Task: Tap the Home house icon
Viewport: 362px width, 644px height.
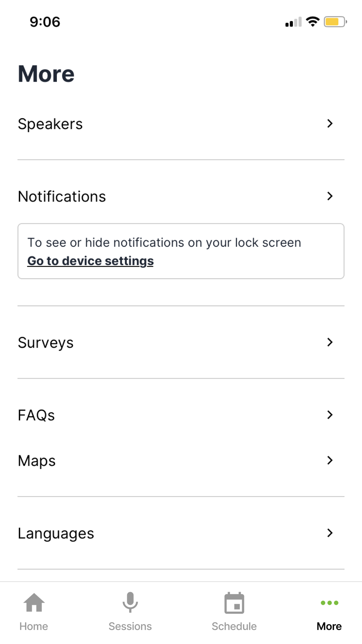Action: point(34,603)
